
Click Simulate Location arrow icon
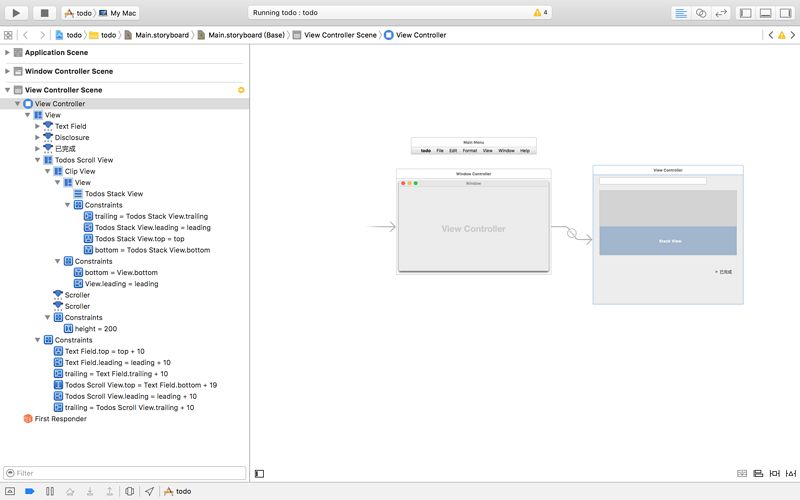coord(149,491)
